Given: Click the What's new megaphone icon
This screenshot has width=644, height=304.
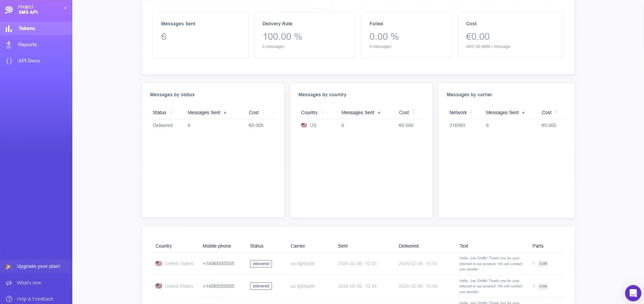Looking at the screenshot, I should [x=9, y=283].
